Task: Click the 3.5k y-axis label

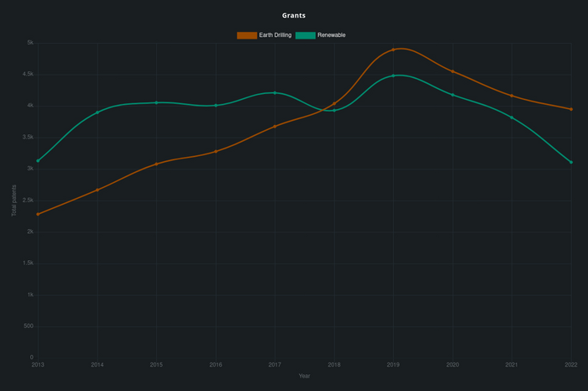Action: pyautogui.click(x=28, y=138)
